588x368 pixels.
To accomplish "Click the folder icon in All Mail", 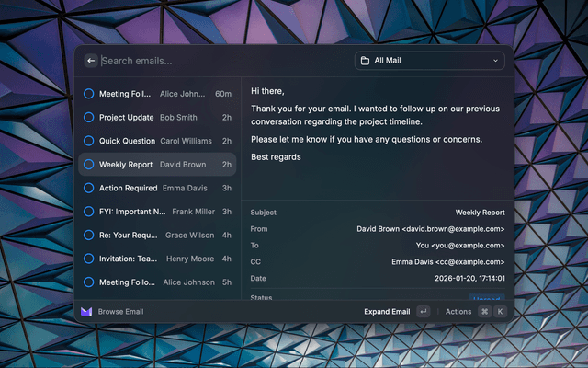I will (x=365, y=61).
